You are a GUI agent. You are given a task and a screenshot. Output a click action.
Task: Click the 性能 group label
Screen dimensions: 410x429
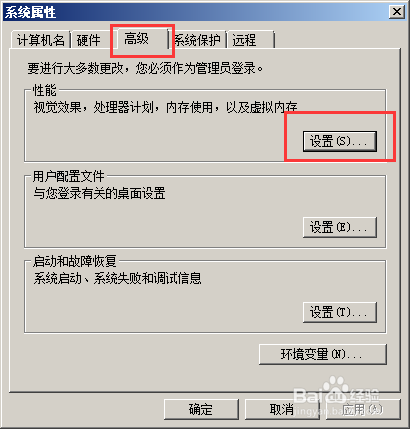coord(45,90)
